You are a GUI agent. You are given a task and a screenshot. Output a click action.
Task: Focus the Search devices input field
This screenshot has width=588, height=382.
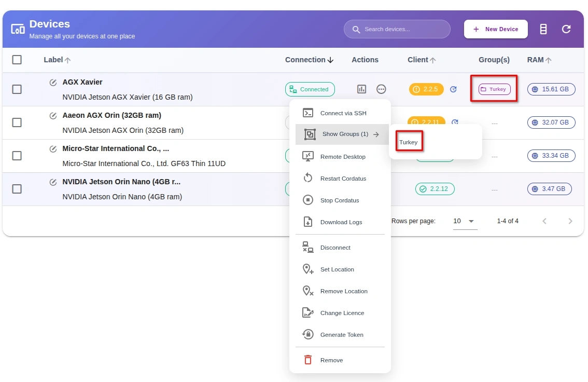(402, 29)
